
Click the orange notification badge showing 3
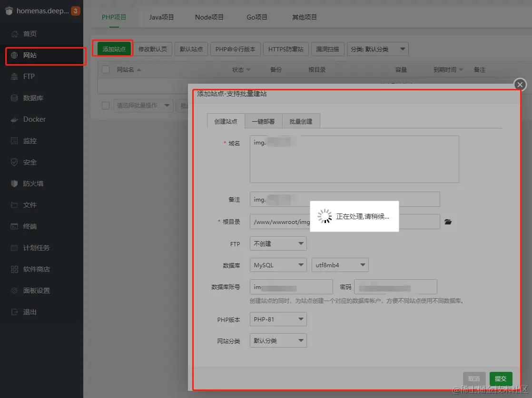point(75,11)
